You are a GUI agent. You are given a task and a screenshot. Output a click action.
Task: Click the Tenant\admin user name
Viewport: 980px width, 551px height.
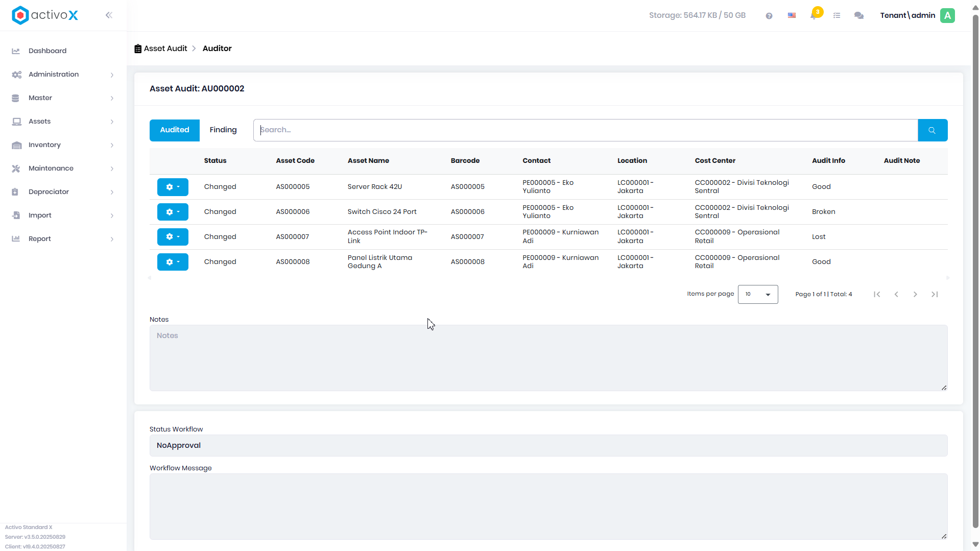(907, 15)
